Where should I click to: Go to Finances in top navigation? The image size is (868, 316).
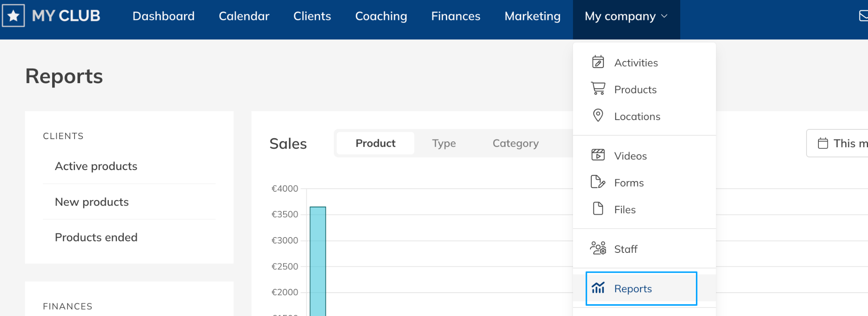pyautogui.click(x=456, y=16)
